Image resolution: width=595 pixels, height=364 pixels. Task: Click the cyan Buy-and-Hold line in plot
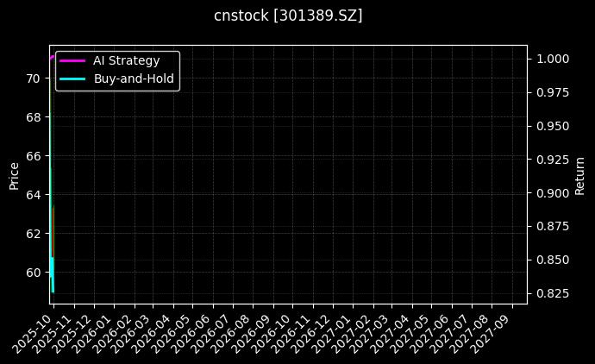click(x=53, y=274)
